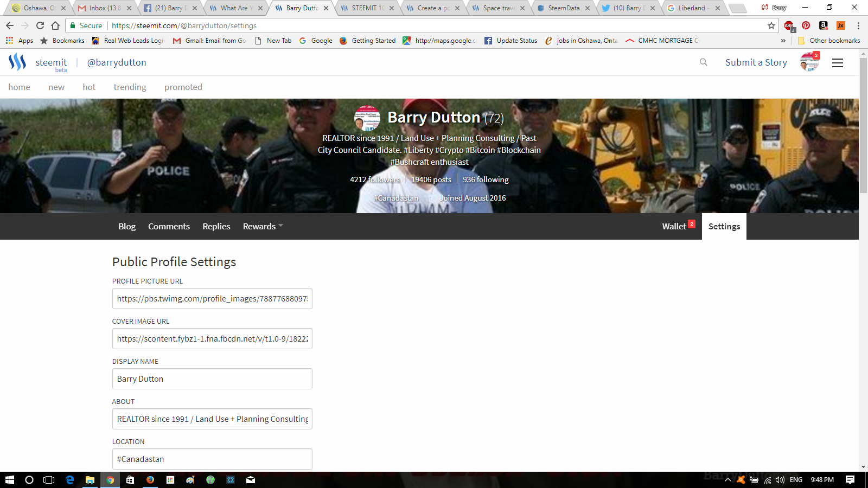
Task: Open the Pinterest extension button
Action: click(x=806, y=25)
